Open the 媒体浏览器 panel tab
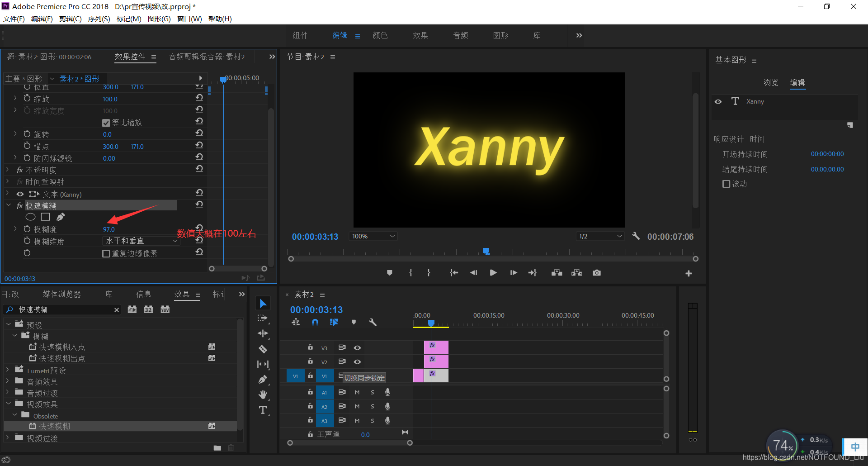 (x=62, y=294)
